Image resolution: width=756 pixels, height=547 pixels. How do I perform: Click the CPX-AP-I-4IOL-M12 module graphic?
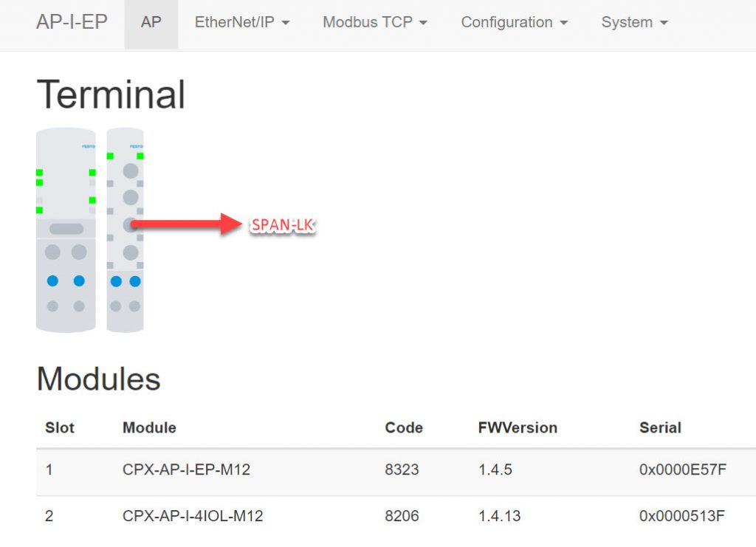125,230
